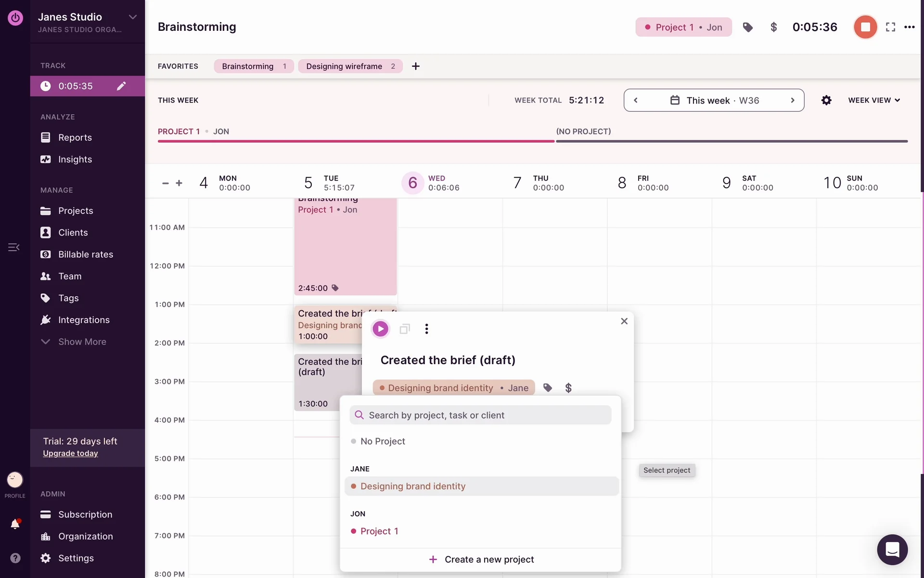Image resolution: width=924 pixels, height=578 pixels.
Task: Click the duplicate entry icon in popup
Action: 404,329
